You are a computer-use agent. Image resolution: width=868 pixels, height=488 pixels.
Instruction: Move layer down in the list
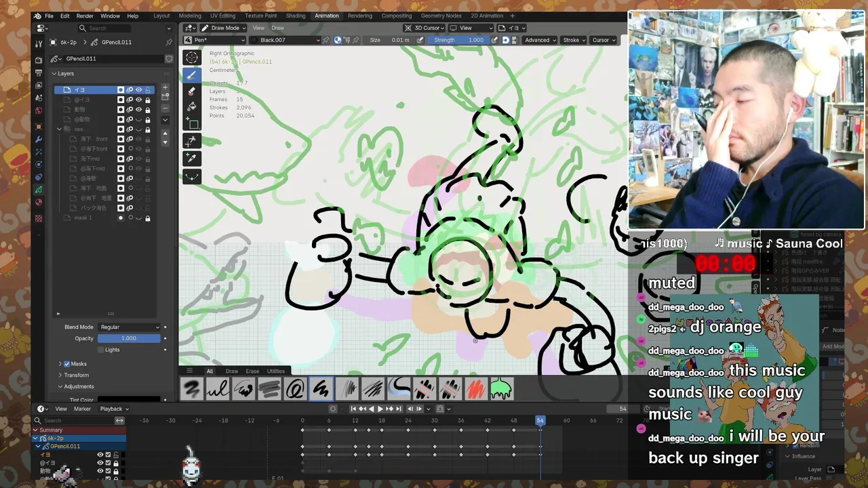point(165,142)
